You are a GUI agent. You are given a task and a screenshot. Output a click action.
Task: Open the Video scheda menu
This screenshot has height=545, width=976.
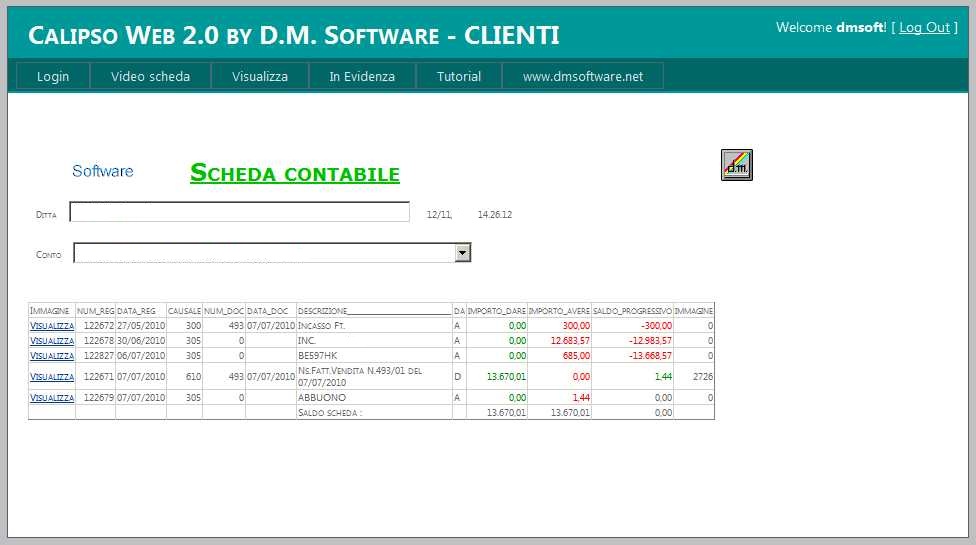click(150, 77)
